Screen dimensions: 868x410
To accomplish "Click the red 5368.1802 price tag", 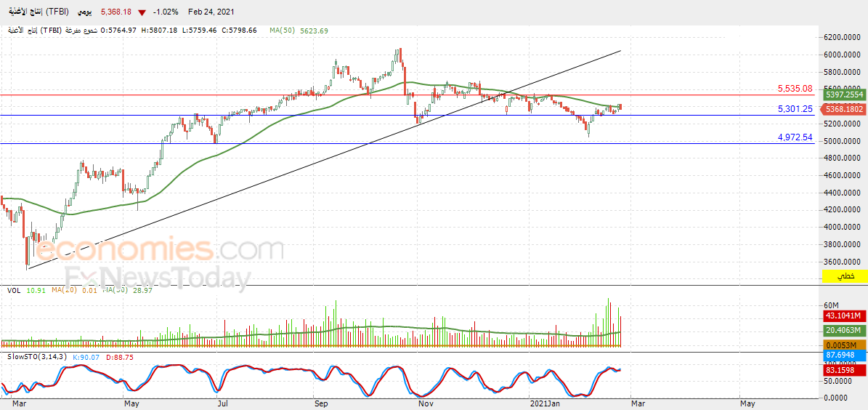I will coord(844,110).
